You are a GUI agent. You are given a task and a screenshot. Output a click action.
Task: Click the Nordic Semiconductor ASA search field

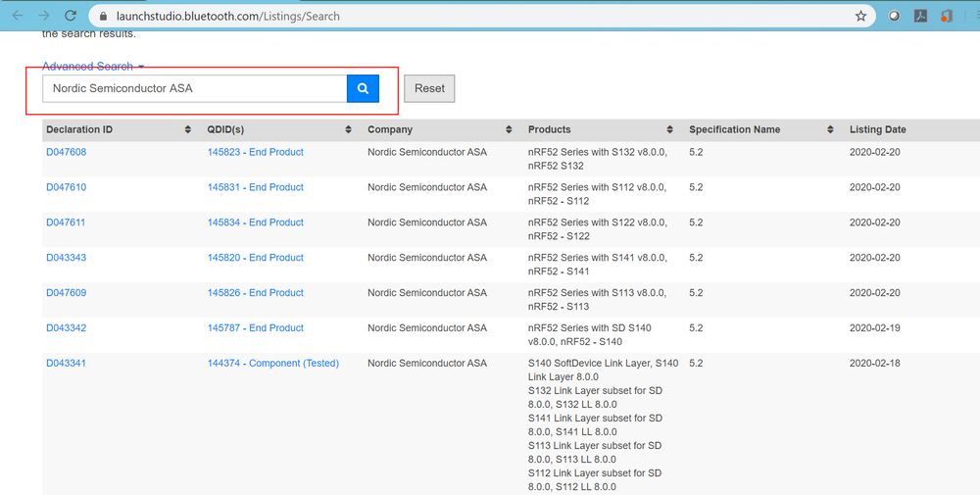click(194, 88)
